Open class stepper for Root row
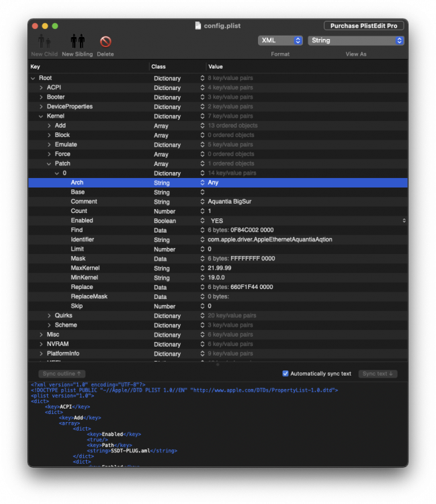The width and height of the screenshot is (436, 504). coord(202,78)
